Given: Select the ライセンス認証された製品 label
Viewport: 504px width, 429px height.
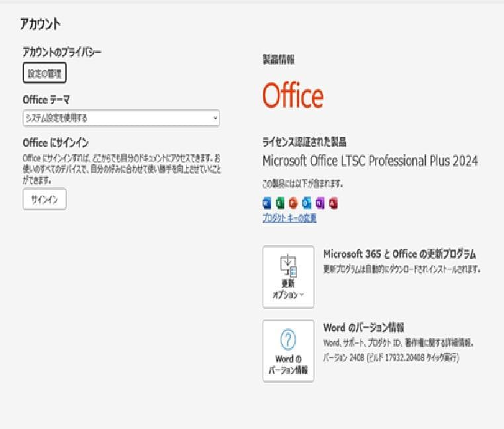Looking at the screenshot, I should click(x=304, y=142).
